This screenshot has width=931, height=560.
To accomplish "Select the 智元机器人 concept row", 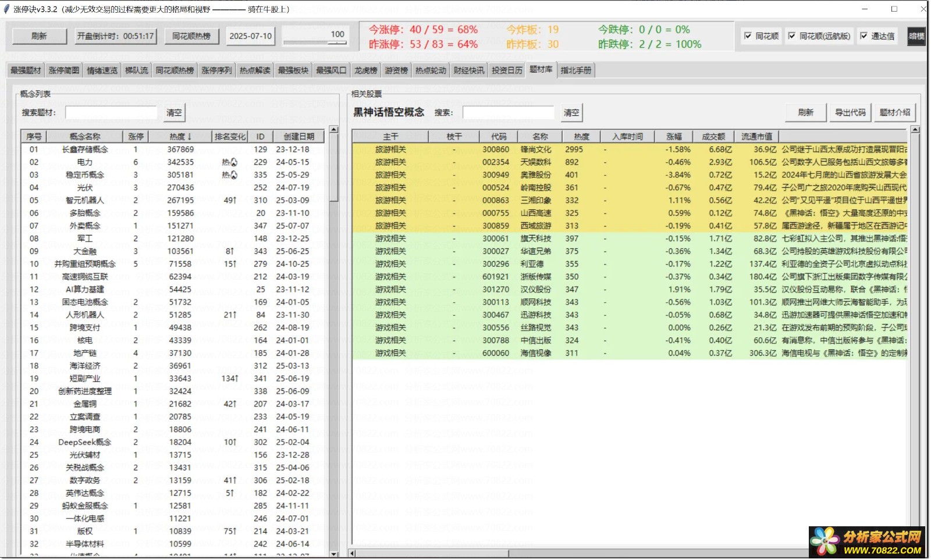I will tap(173, 201).
